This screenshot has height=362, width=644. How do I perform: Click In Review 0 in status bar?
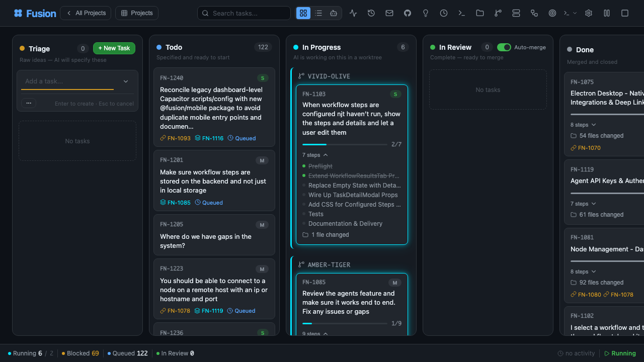pyautogui.click(x=175, y=353)
